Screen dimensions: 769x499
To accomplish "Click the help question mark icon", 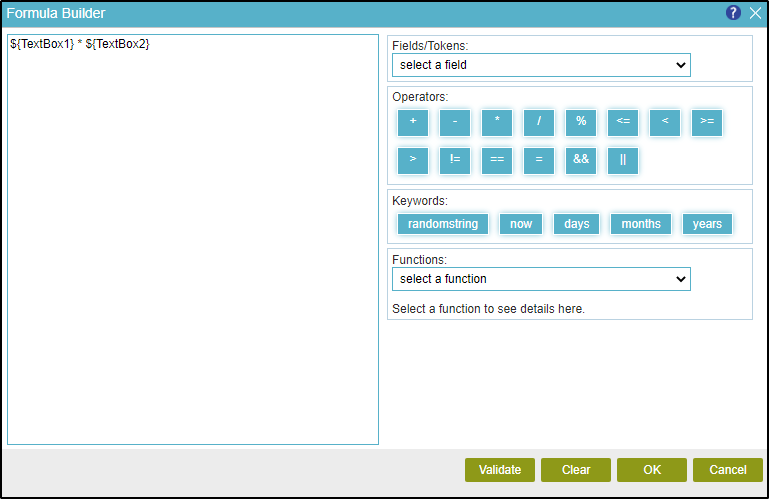I will pos(733,13).
